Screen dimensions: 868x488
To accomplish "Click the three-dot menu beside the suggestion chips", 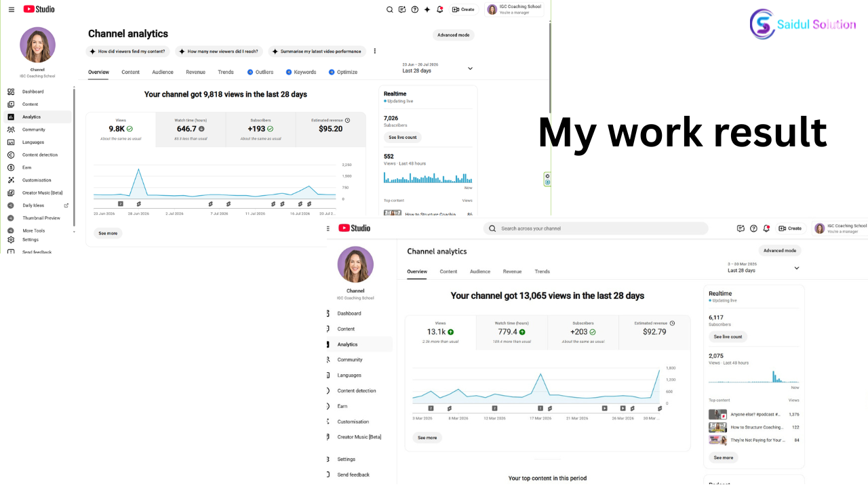I will (x=374, y=52).
